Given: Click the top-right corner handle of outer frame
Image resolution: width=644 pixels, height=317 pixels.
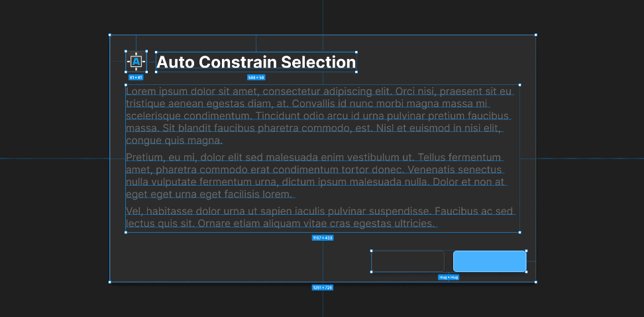Looking at the screenshot, I should click(535, 34).
